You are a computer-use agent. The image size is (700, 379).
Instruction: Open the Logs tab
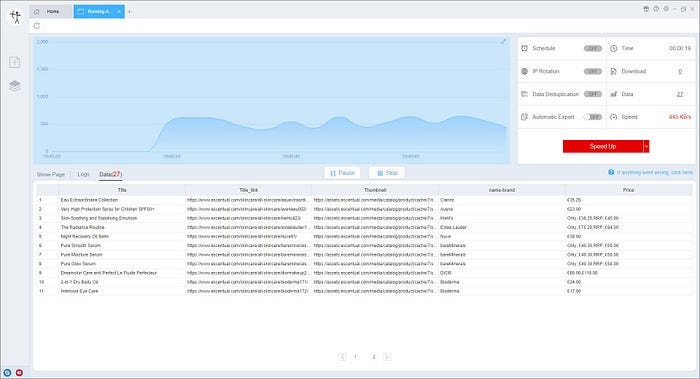pyautogui.click(x=83, y=175)
